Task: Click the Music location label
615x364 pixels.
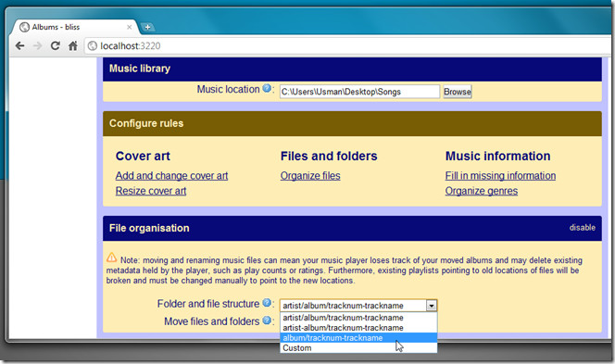Action: click(x=228, y=90)
